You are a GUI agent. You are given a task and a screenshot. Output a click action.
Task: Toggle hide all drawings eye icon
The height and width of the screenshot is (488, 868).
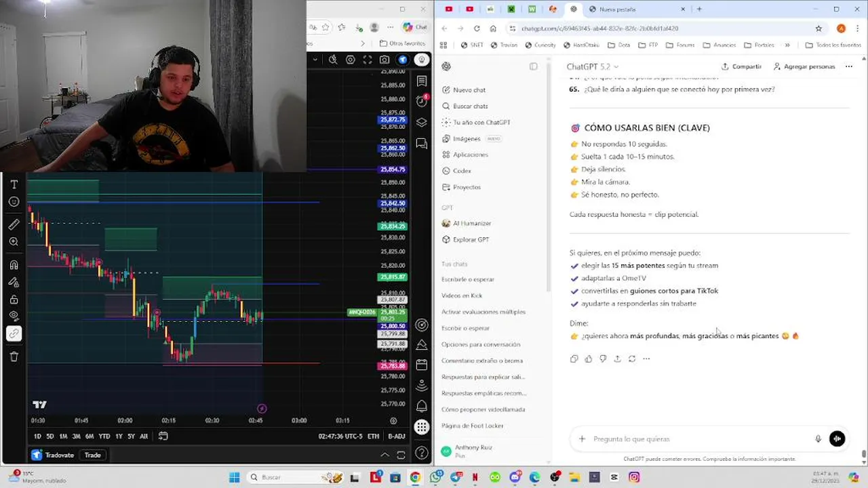pos(14,317)
